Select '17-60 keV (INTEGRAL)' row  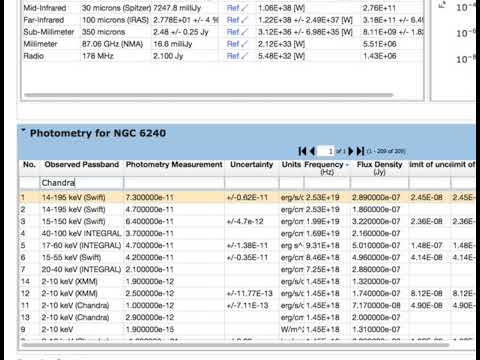pyautogui.click(x=247, y=245)
